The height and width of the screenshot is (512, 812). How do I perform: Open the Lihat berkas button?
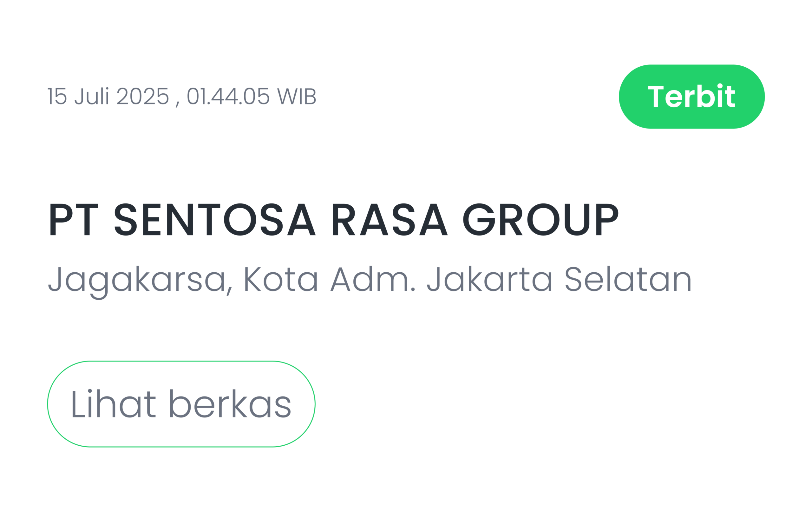tap(181, 404)
